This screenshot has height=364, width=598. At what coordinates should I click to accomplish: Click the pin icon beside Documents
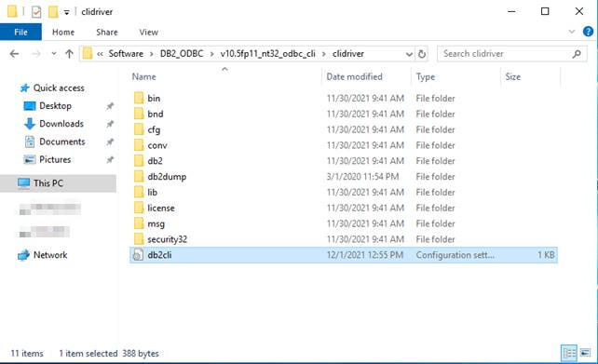[110, 142]
